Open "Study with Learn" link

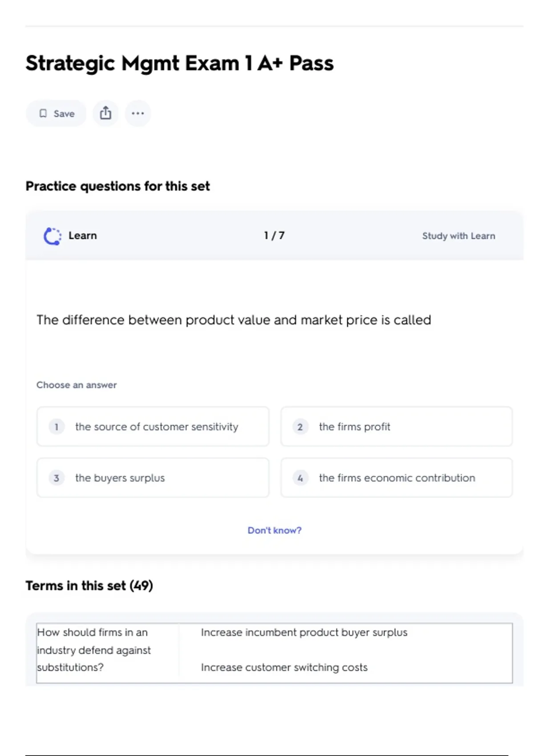click(458, 236)
